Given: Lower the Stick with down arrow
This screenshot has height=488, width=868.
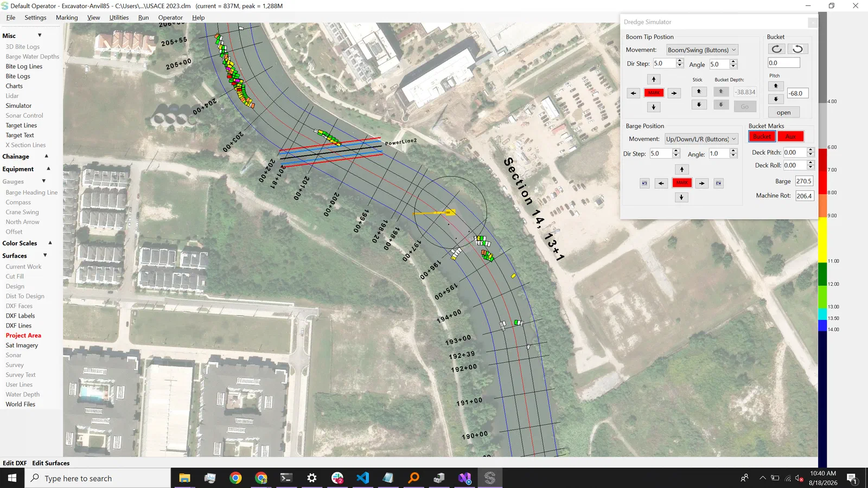Looking at the screenshot, I should 699,105.
